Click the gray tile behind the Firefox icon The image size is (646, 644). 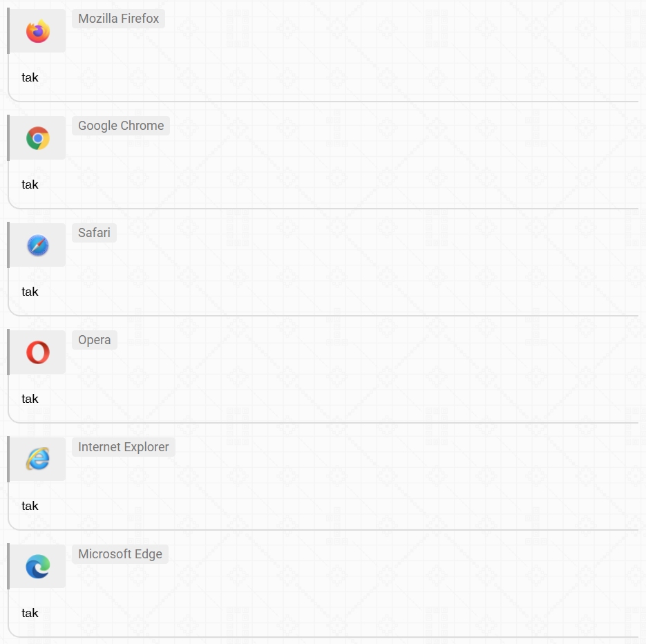point(37,31)
